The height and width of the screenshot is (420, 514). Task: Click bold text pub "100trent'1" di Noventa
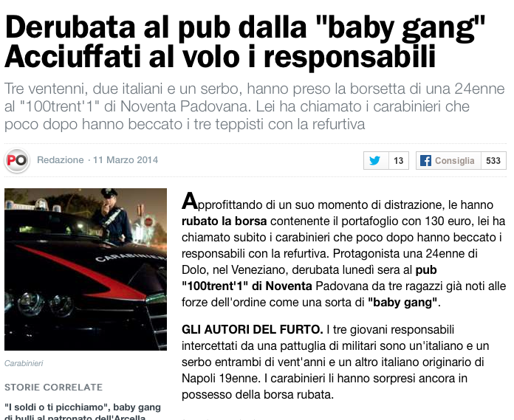coord(309,278)
